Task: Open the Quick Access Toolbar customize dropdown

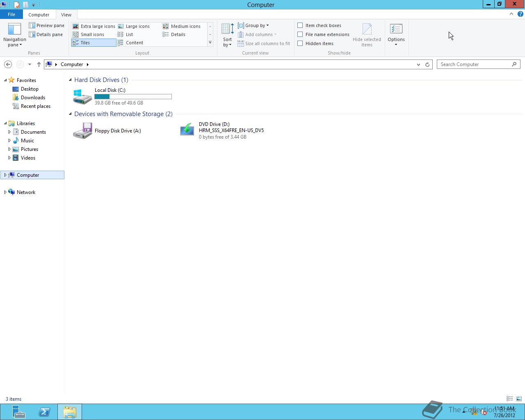Action: (33, 5)
